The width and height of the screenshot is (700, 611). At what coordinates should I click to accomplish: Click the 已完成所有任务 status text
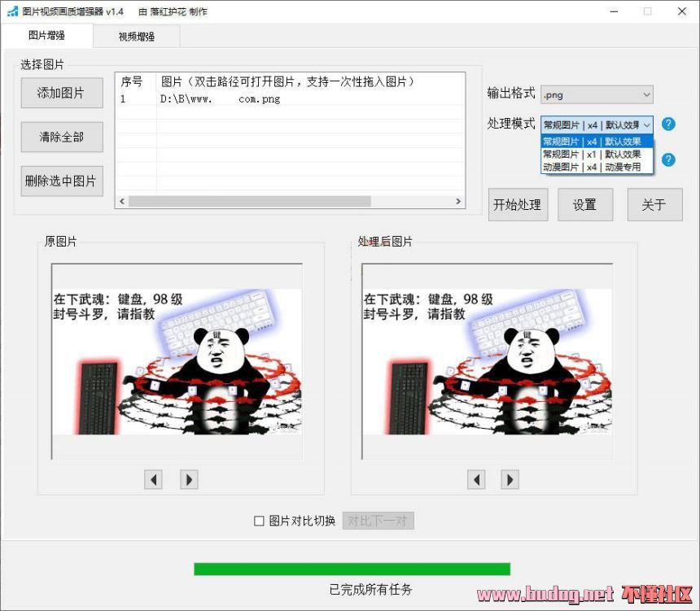370,590
